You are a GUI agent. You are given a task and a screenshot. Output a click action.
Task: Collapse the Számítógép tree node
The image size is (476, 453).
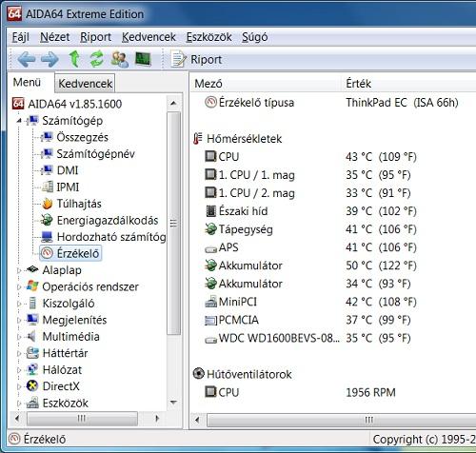point(19,121)
